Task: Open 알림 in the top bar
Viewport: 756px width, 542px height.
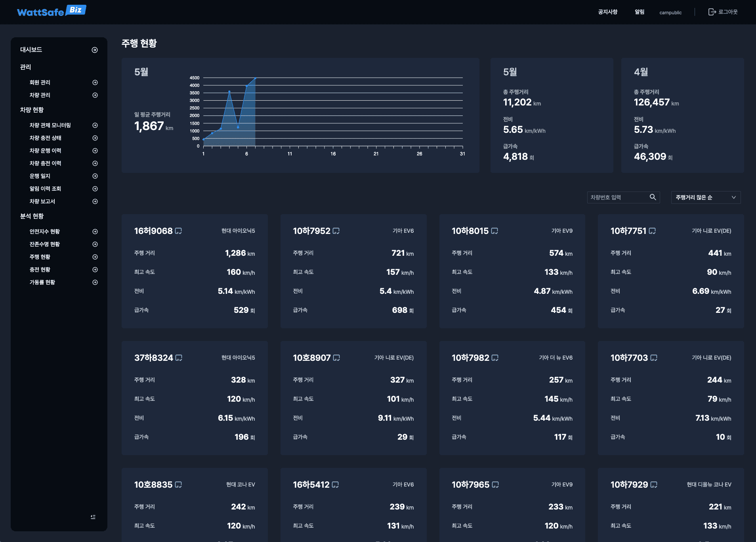Action: (x=640, y=12)
